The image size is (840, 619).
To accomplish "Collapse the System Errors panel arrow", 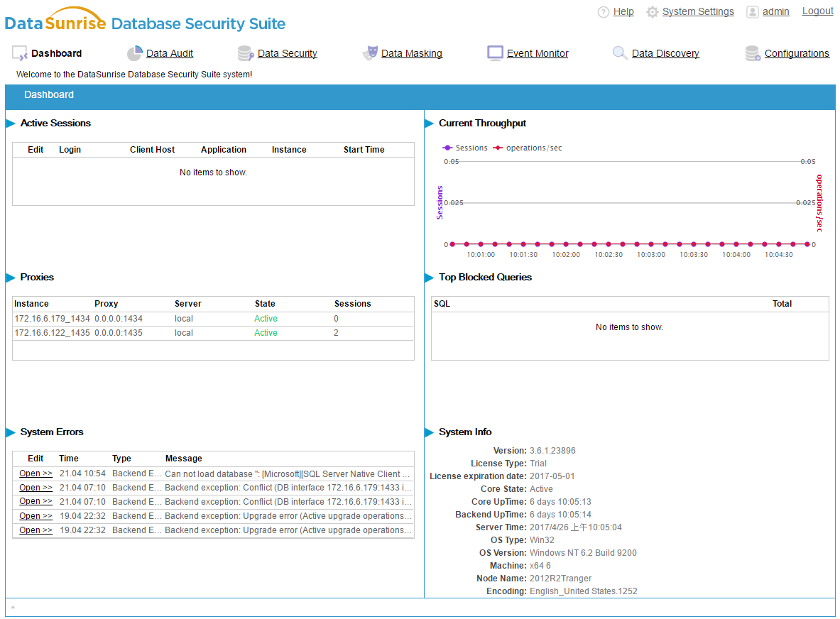I will click(10, 432).
